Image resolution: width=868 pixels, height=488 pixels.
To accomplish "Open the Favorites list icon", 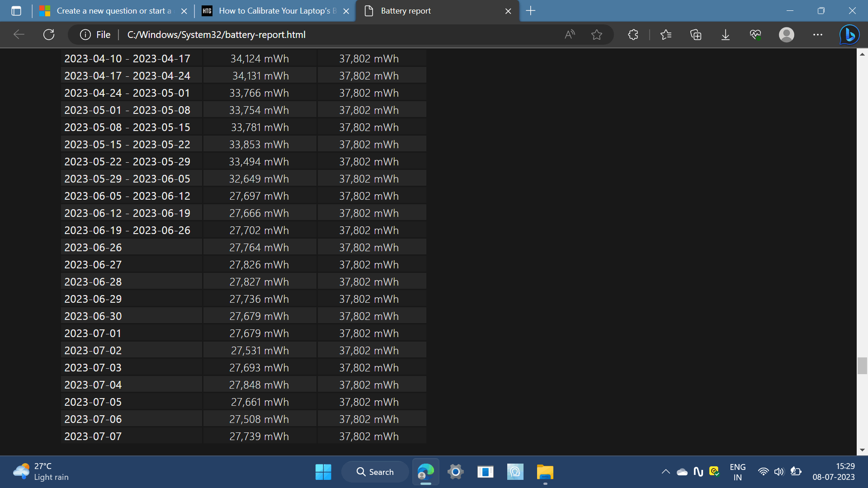I will (x=666, y=35).
